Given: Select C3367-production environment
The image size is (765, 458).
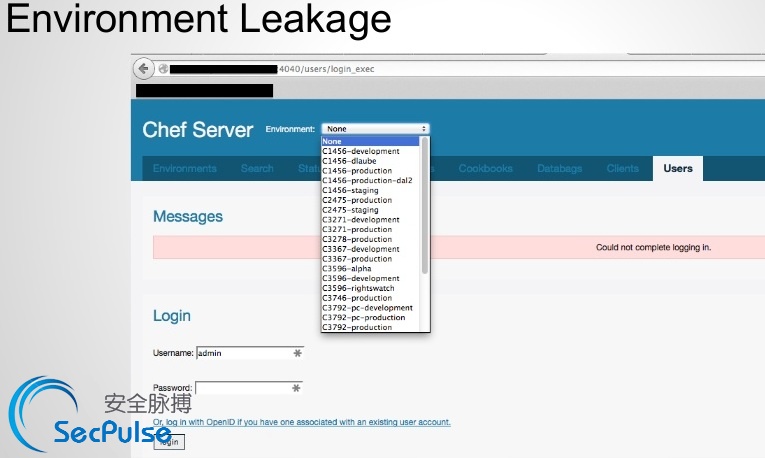Looking at the screenshot, I should [x=370, y=259].
